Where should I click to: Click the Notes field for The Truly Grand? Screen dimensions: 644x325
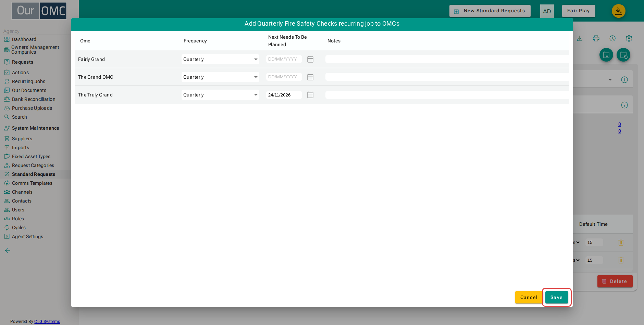click(x=447, y=95)
